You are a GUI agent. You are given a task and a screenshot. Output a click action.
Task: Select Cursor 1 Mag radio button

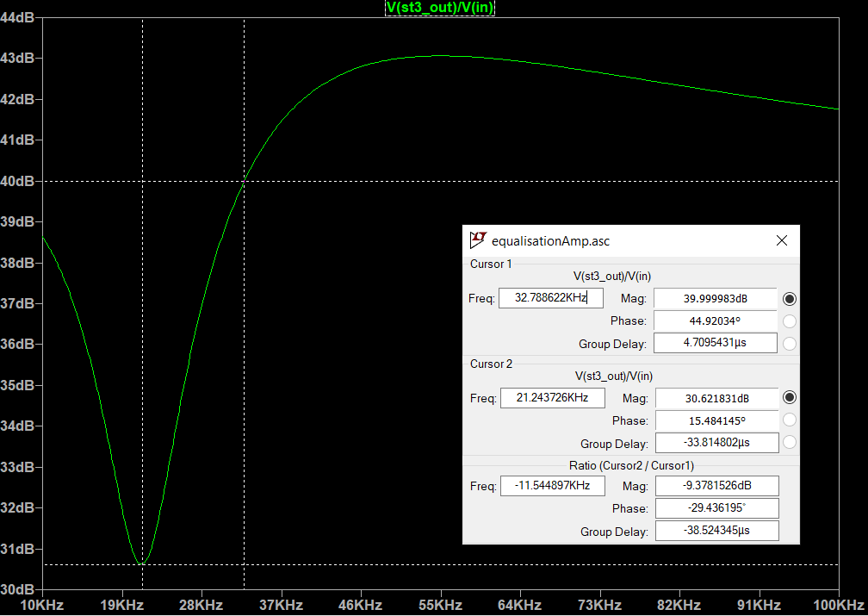(x=790, y=299)
